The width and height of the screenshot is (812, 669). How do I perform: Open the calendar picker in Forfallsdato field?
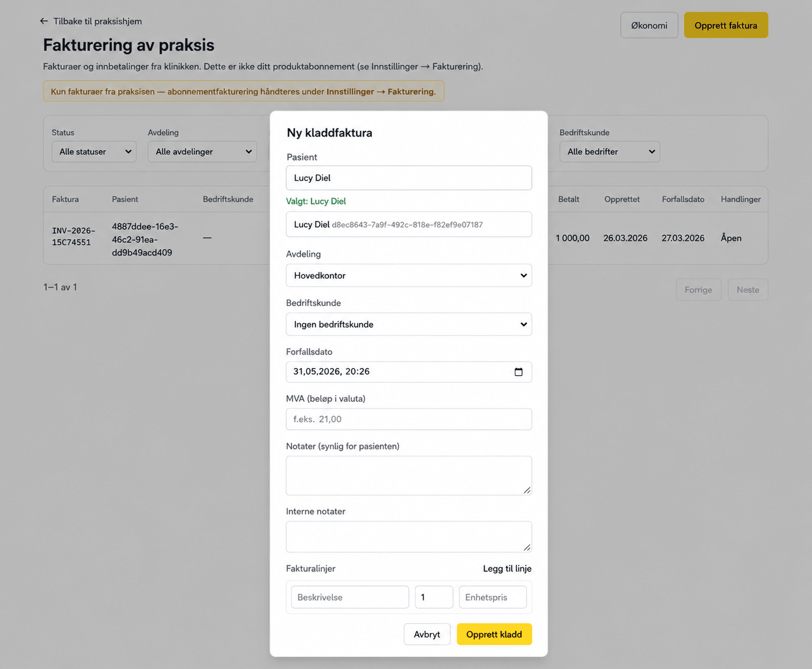pos(518,372)
